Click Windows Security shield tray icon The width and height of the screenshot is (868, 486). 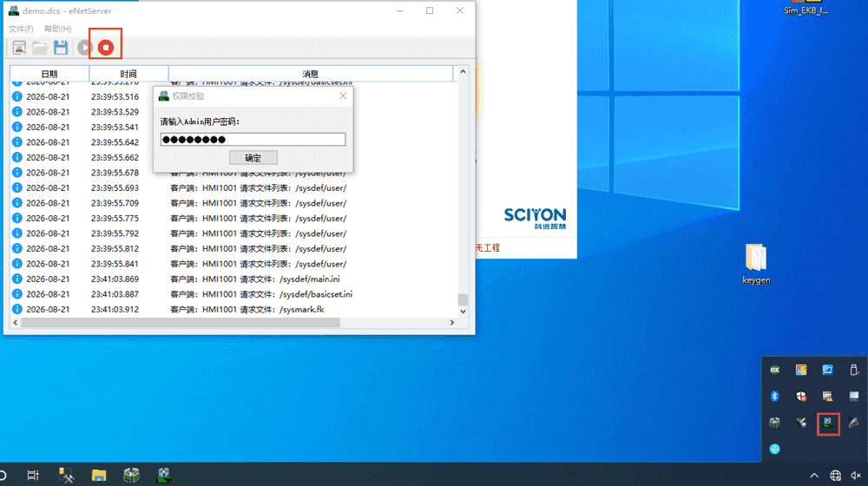(801, 397)
